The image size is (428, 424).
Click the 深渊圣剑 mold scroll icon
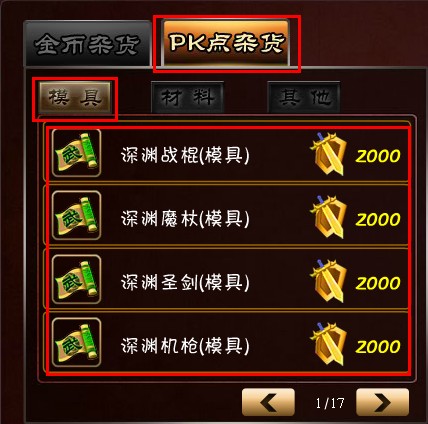click(76, 279)
